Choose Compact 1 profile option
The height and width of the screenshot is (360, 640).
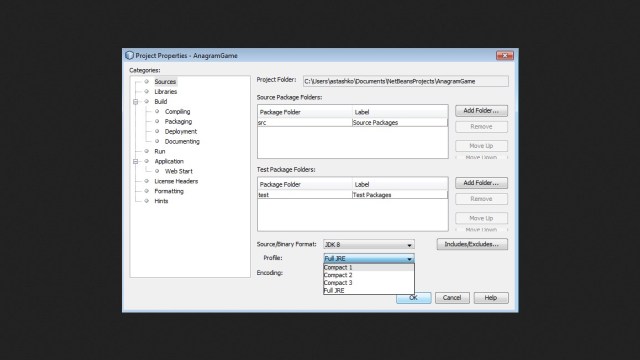tap(369, 267)
